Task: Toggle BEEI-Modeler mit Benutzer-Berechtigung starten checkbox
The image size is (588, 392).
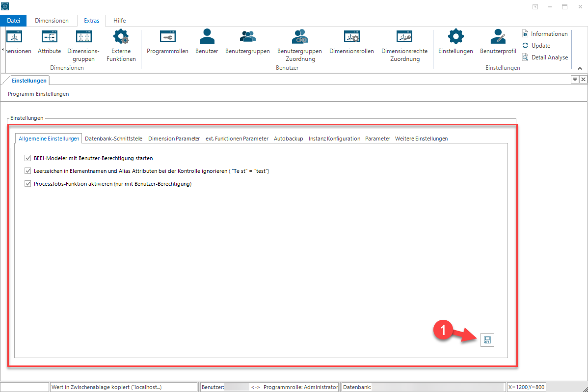Action: point(28,158)
